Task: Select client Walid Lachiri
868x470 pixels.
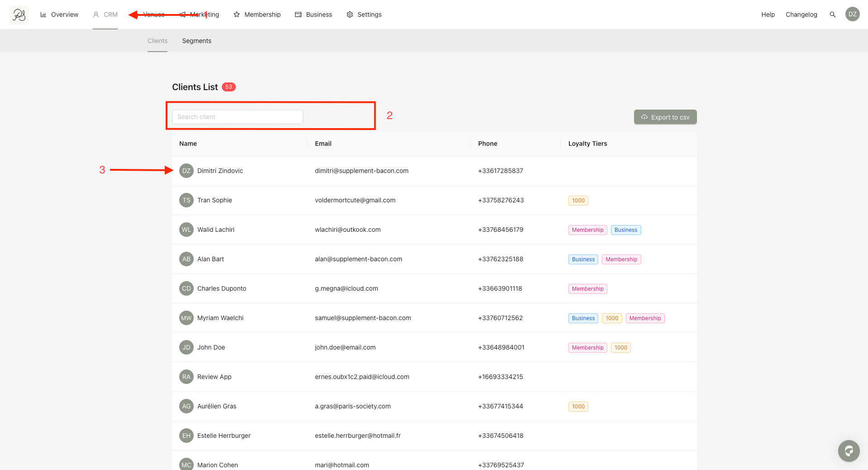Action: tap(216, 230)
